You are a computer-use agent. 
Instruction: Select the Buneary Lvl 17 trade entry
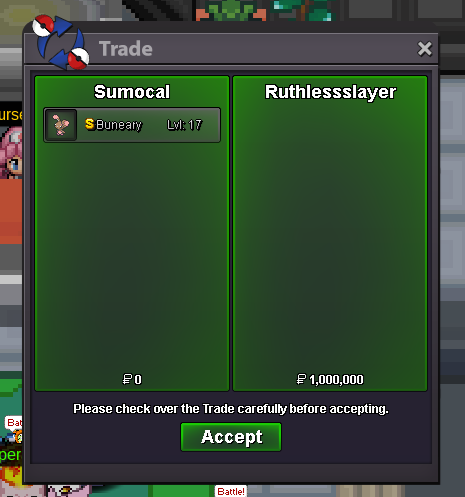click(x=132, y=125)
